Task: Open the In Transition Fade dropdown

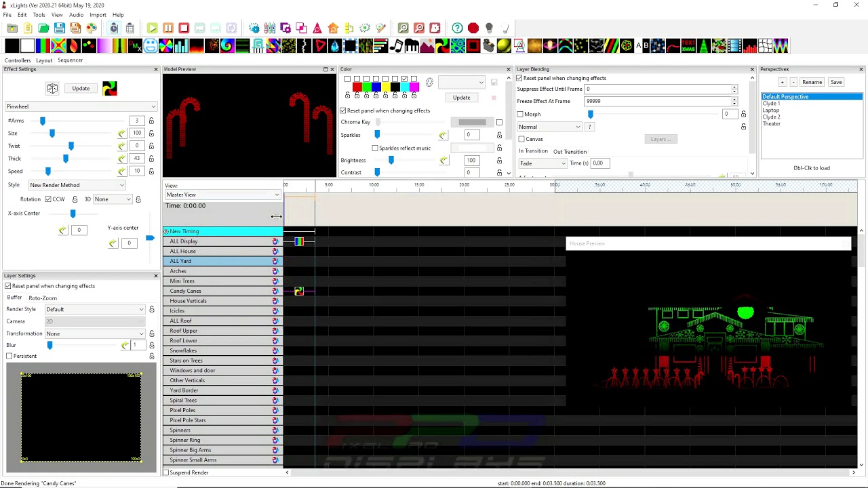Action: coord(542,163)
